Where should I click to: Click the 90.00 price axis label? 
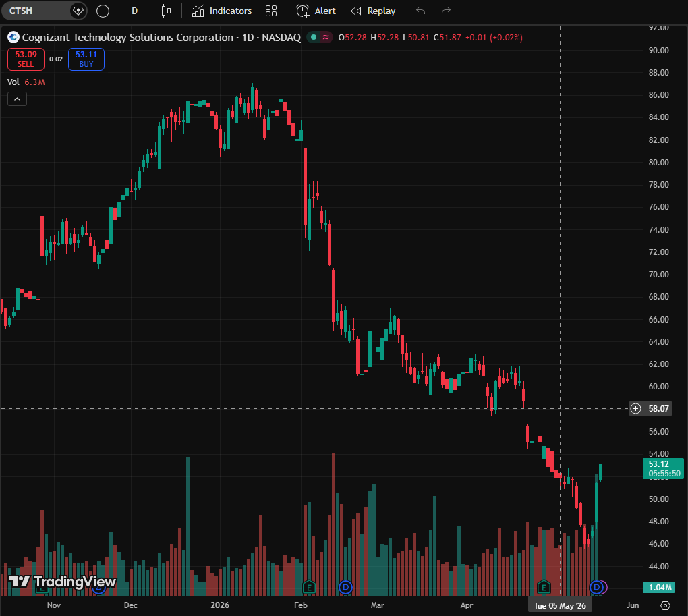tap(658, 50)
